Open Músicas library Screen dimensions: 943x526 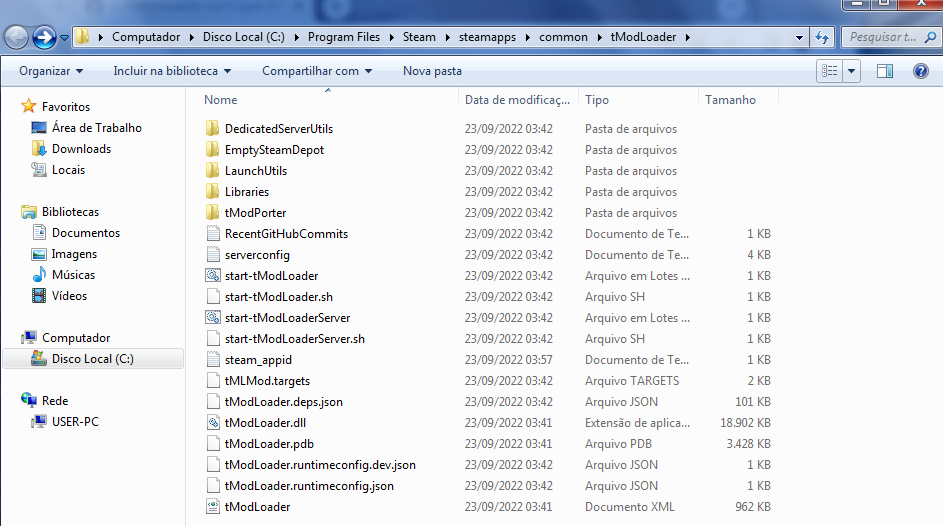pos(73,275)
